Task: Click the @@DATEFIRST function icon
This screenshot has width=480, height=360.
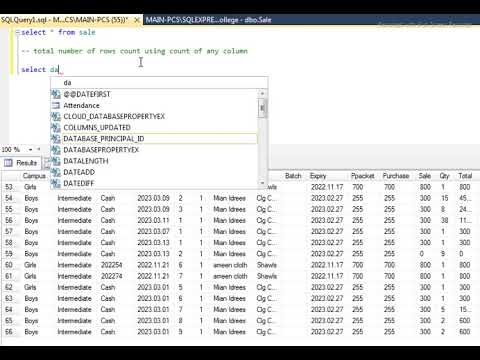Action: point(56,94)
